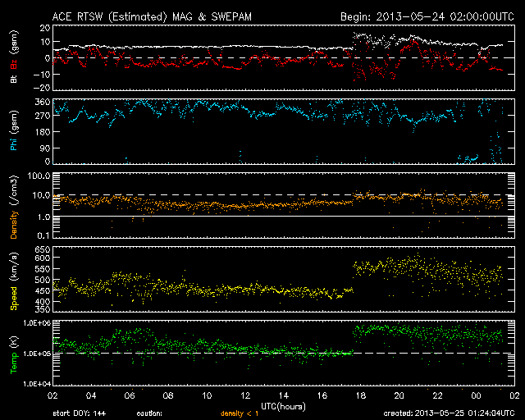Click the 360 Phi axis tick value
Screen dimensions: 525x420
[43, 102]
